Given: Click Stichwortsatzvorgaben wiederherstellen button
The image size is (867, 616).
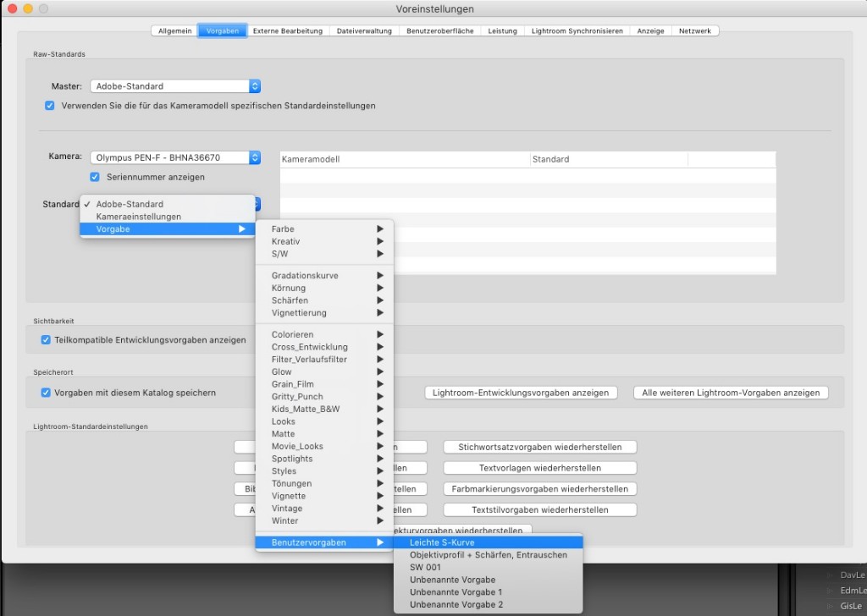Looking at the screenshot, I should (539, 447).
